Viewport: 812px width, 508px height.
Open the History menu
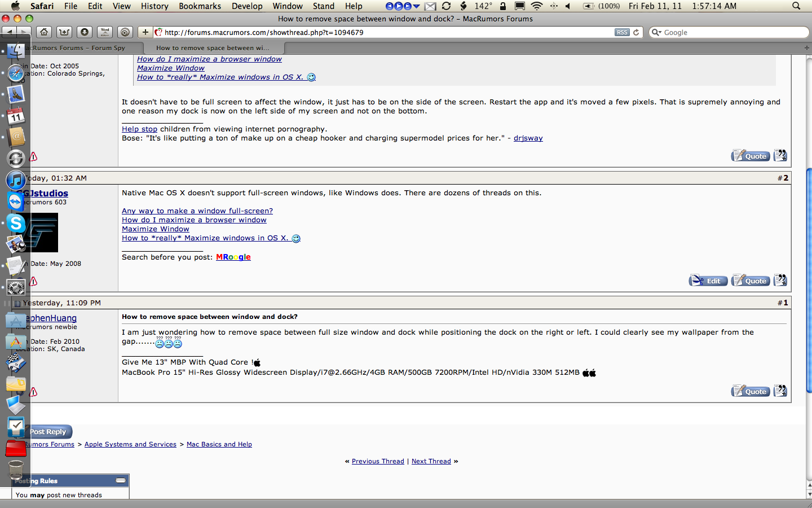tap(155, 6)
